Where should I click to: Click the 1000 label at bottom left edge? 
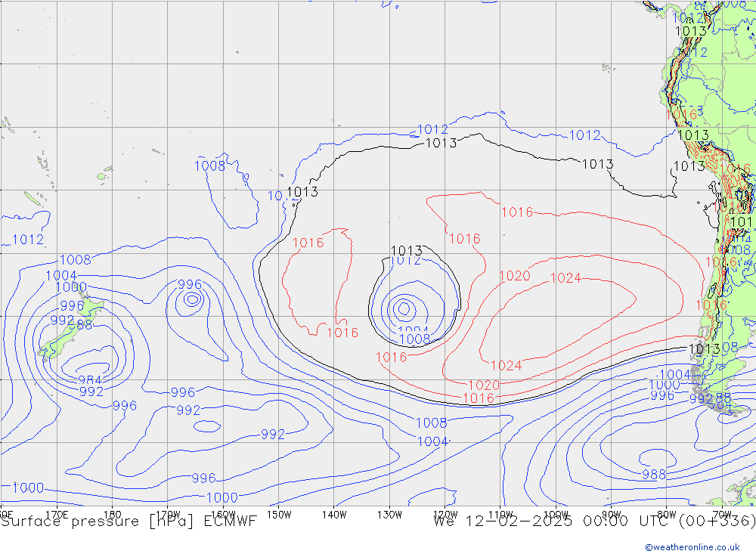coord(28,488)
